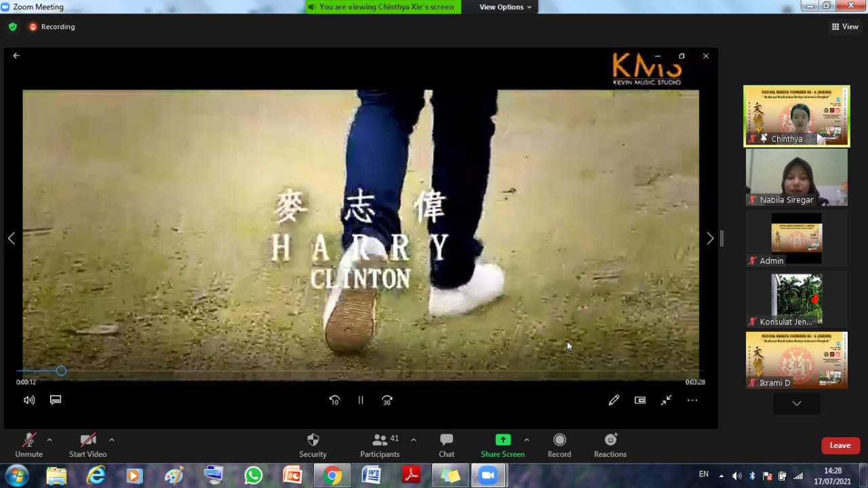
Task: Open share options caret beside Share Screen
Action: (526, 440)
